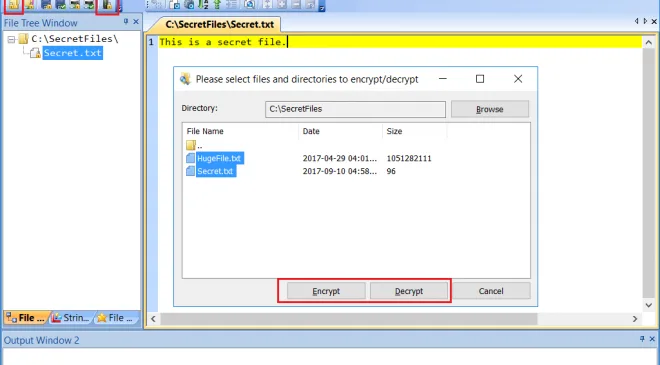Close the encrypt/decrypt dialog
The height and width of the screenshot is (365, 660).
tap(518, 79)
